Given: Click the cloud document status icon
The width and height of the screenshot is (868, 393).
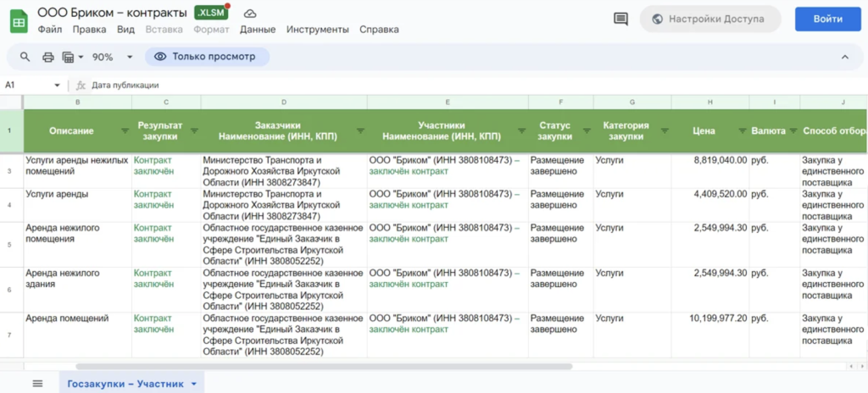Looking at the screenshot, I should tap(250, 14).
